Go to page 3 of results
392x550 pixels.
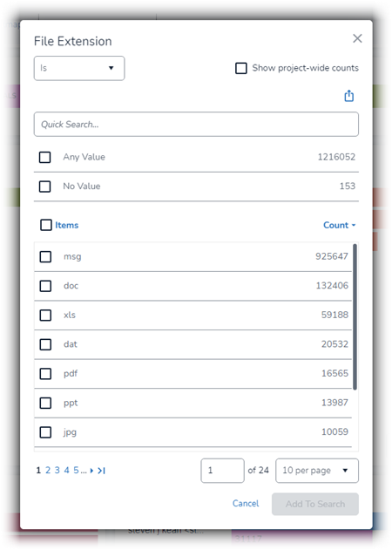57,471
